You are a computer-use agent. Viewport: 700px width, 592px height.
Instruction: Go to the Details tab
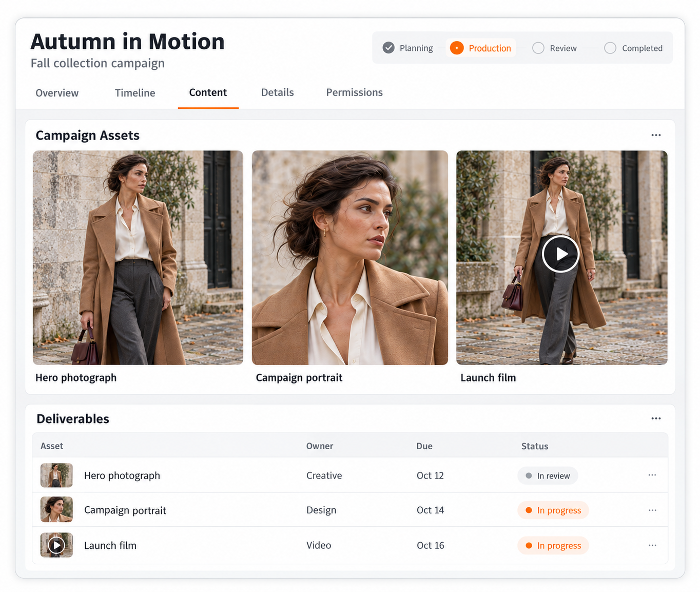tap(278, 93)
